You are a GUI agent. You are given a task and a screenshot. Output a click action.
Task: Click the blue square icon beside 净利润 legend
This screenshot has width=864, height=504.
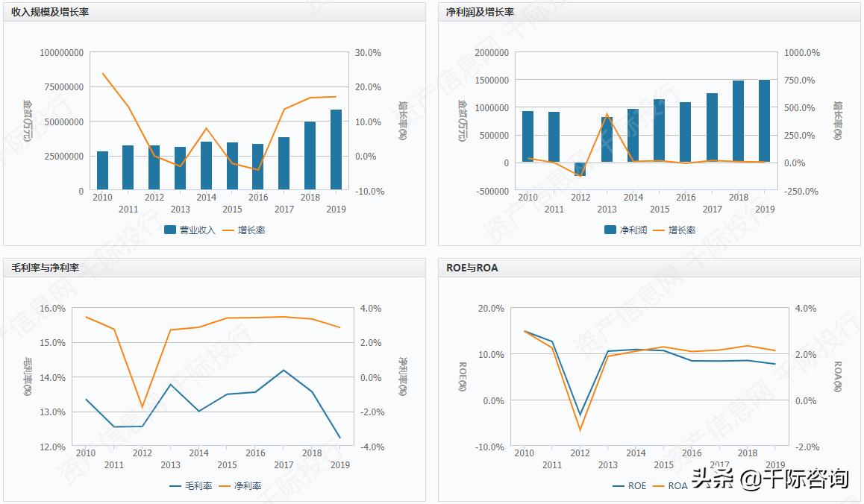click(x=610, y=230)
